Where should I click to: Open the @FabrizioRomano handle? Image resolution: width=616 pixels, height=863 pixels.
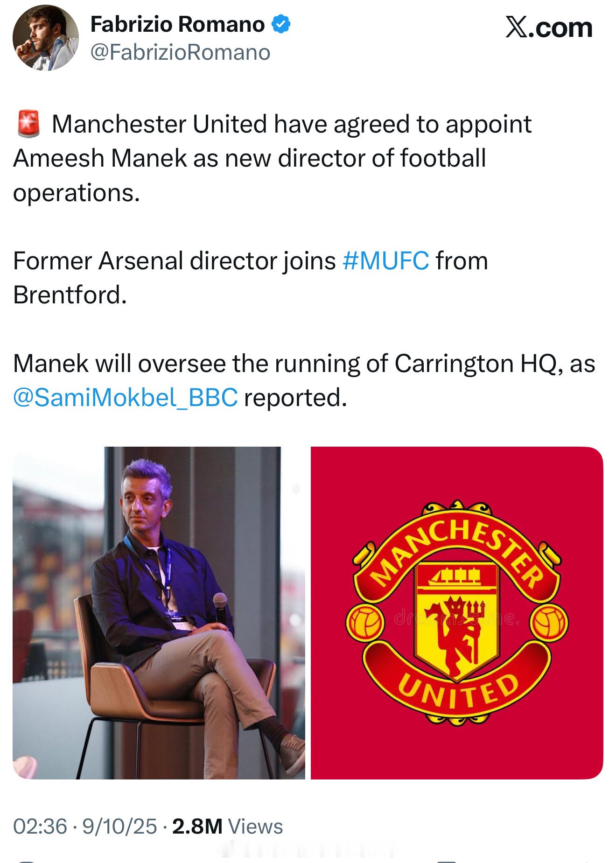pyautogui.click(x=180, y=52)
